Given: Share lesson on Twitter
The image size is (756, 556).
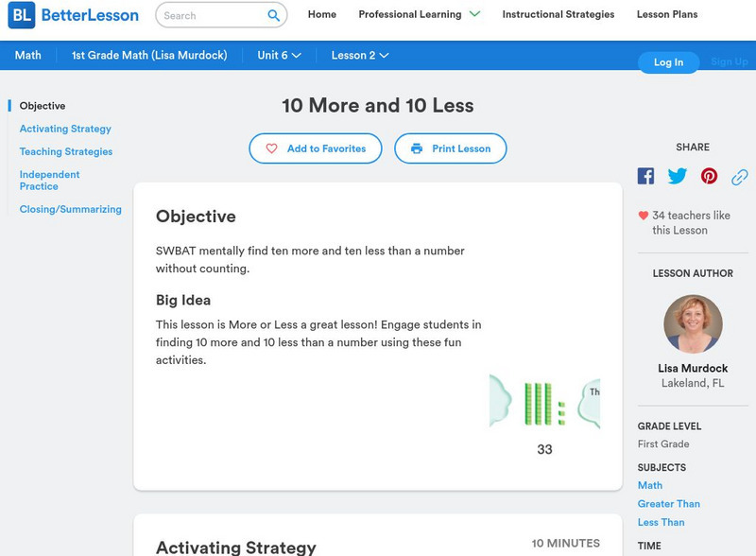Looking at the screenshot, I should tap(678, 176).
